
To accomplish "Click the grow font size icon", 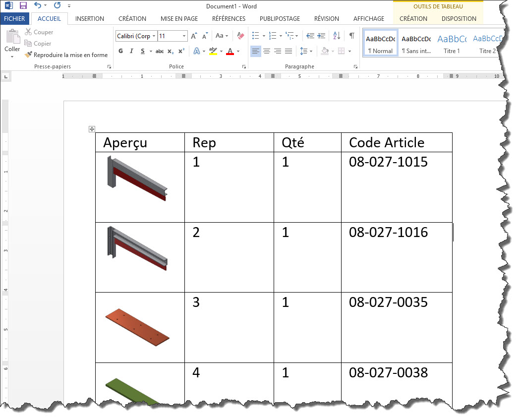I will pyautogui.click(x=194, y=36).
